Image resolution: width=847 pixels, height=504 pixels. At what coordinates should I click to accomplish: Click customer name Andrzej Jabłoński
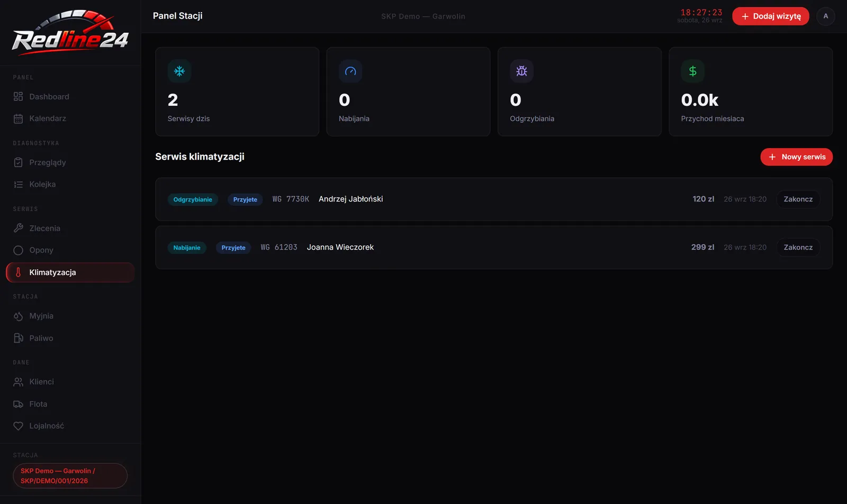pos(350,199)
